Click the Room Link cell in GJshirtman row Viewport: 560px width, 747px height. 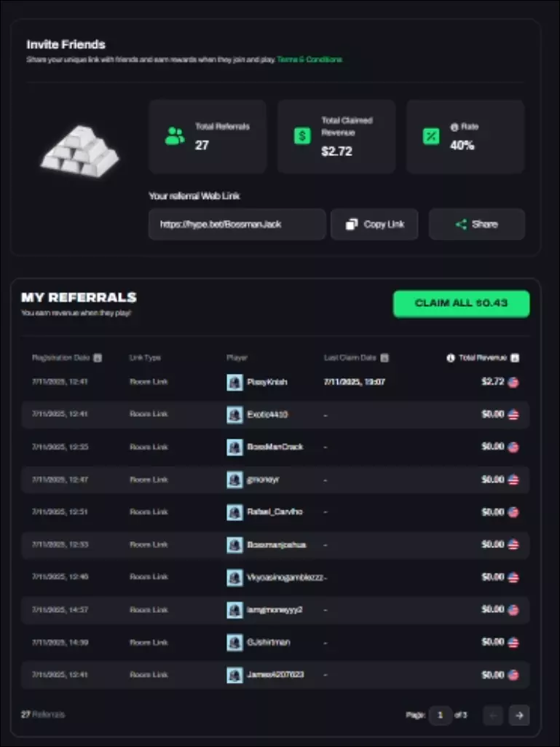coord(149,642)
